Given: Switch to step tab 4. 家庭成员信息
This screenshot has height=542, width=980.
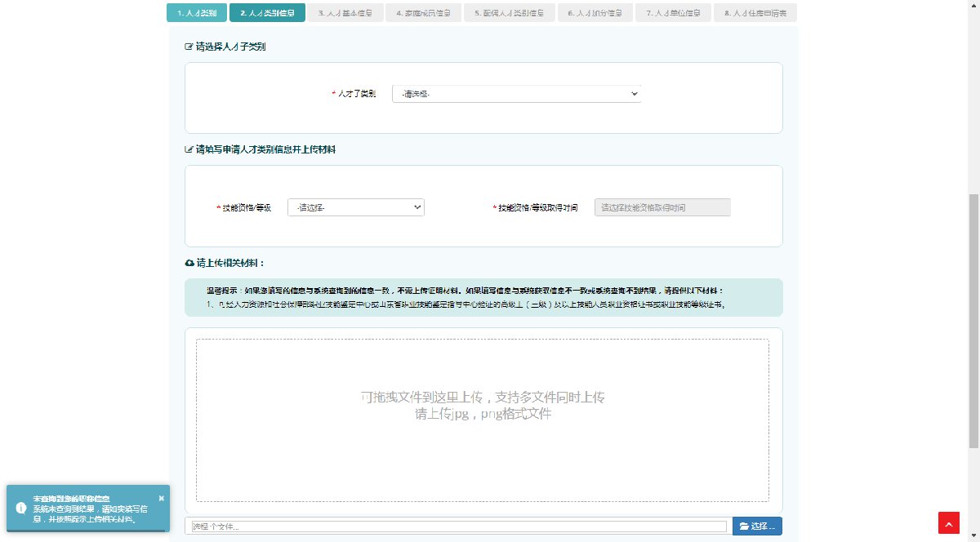Looking at the screenshot, I should (x=424, y=13).
